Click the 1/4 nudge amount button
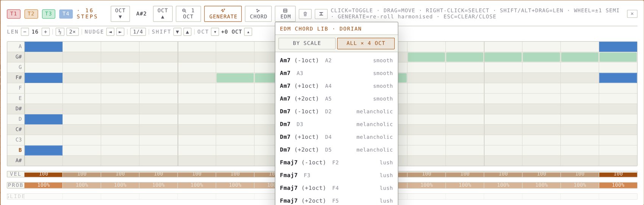 pyautogui.click(x=138, y=32)
